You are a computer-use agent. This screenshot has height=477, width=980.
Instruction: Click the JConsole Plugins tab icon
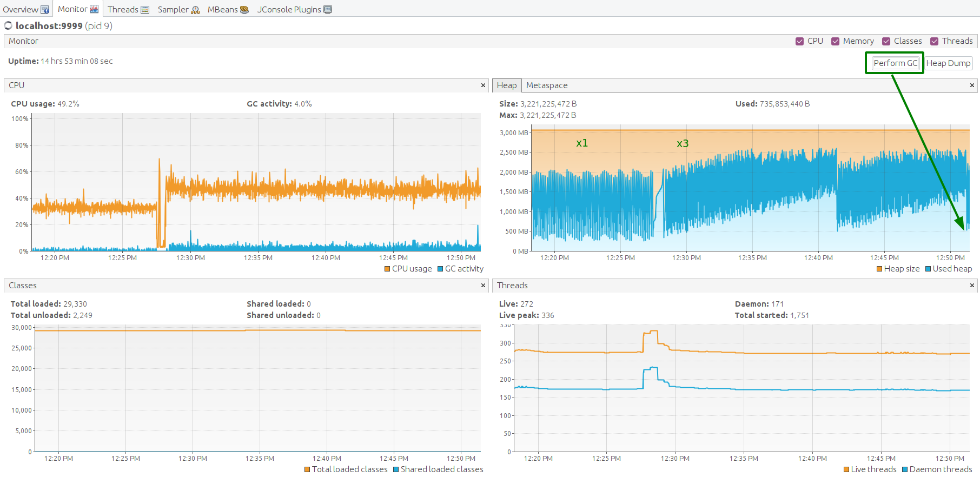pyautogui.click(x=328, y=10)
